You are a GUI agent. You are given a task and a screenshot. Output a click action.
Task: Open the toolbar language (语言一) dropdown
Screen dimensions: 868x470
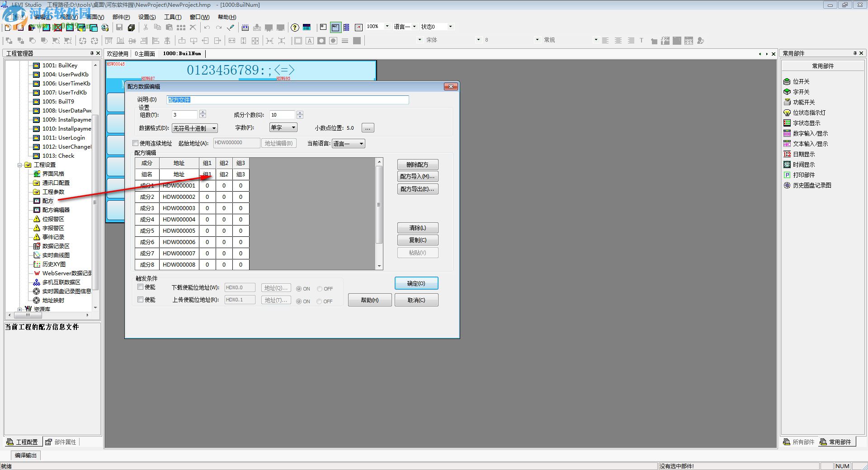coord(414,27)
